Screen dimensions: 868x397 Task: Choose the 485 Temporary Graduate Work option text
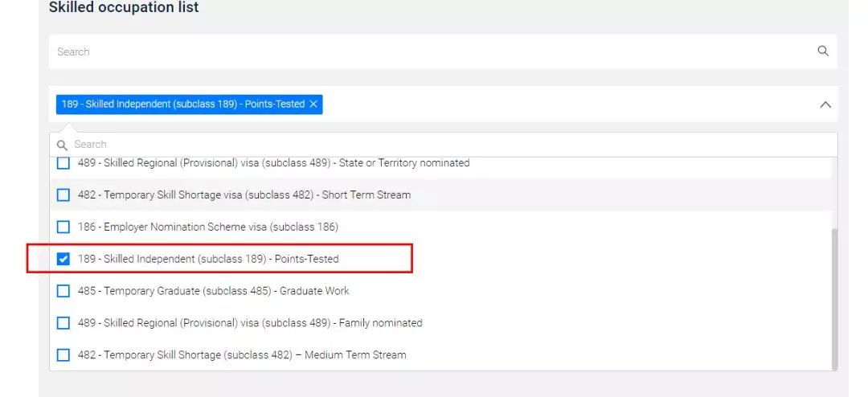[214, 291]
